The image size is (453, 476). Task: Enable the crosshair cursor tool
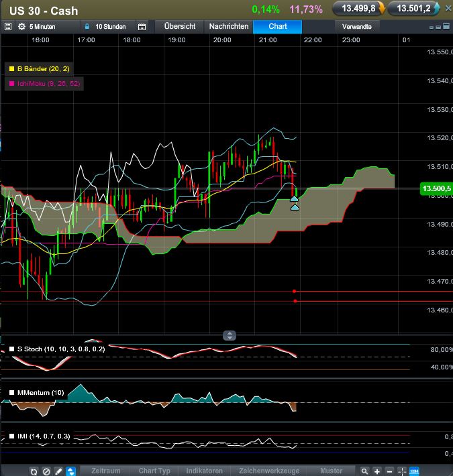tap(402, 471)
